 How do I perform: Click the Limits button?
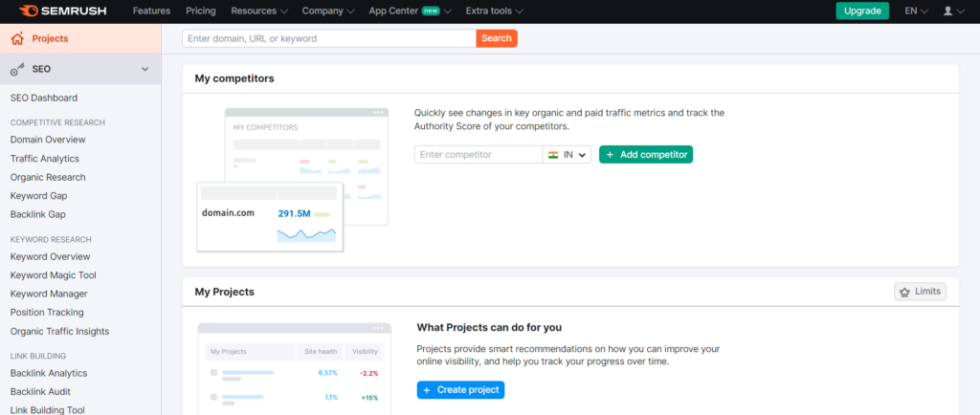pos(920,292)
